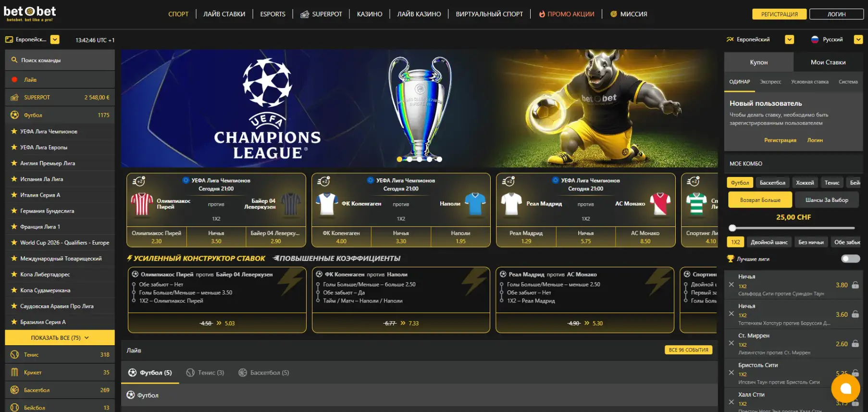Click the basketball icon in sidebar list

click(x=14, y=390)
